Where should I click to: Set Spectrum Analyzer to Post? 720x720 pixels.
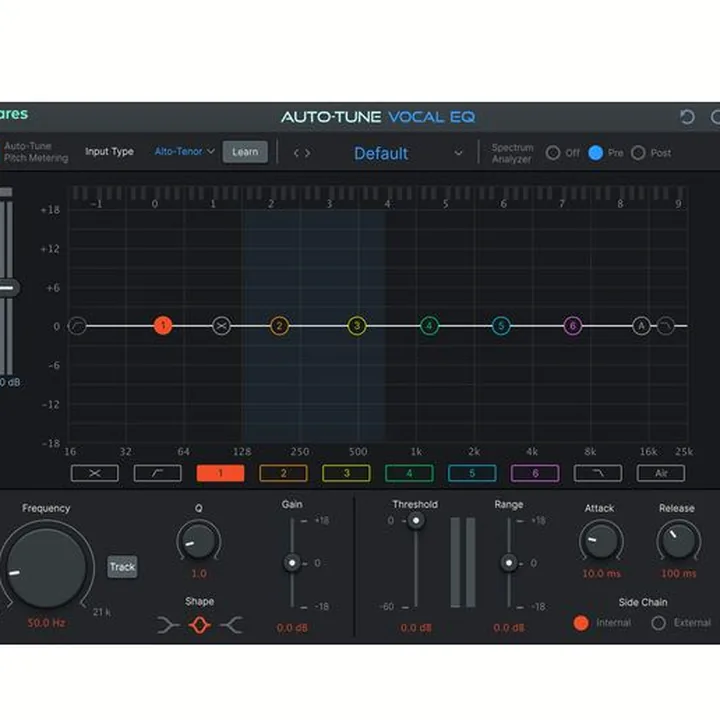point(638,153)
